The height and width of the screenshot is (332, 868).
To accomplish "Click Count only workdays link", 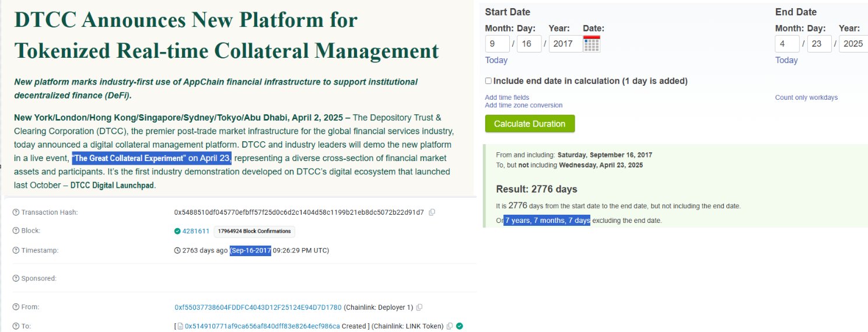I will (x=806, y=97).
